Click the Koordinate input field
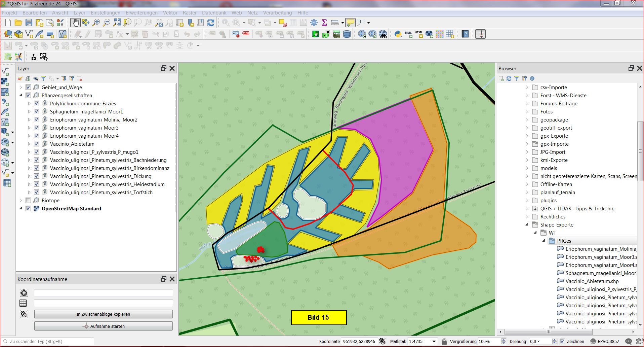The width and height of the screenshot is (644, 347). [x=359, y=341]
